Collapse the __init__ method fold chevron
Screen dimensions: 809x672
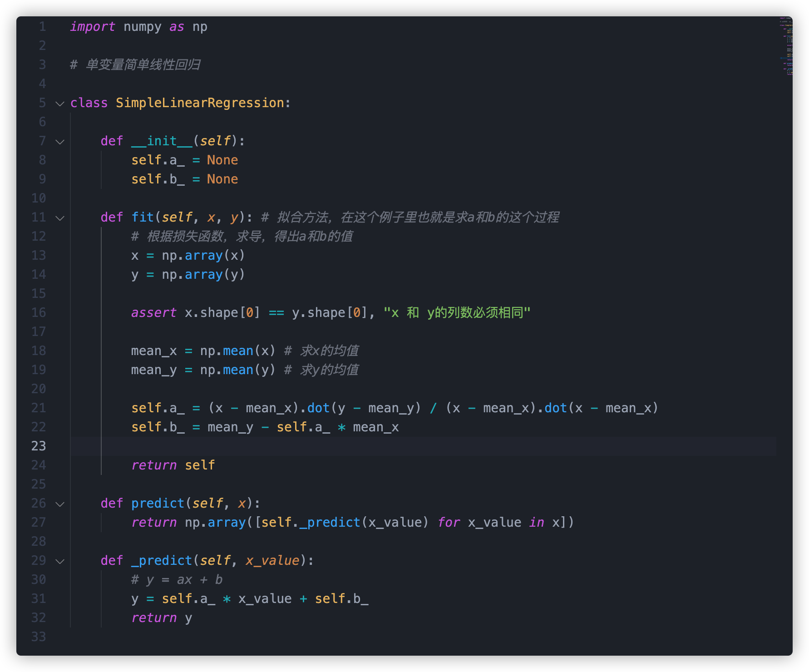[x=60, y=142]
